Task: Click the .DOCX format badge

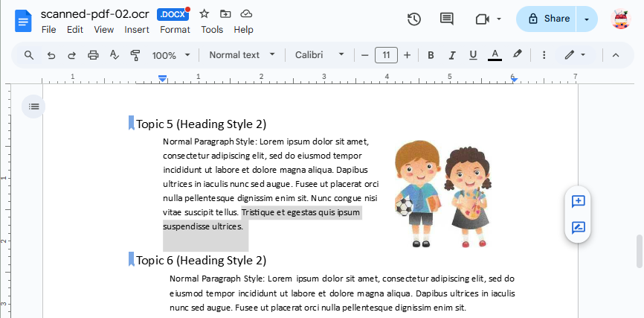Action: click(x=173, y=14)
